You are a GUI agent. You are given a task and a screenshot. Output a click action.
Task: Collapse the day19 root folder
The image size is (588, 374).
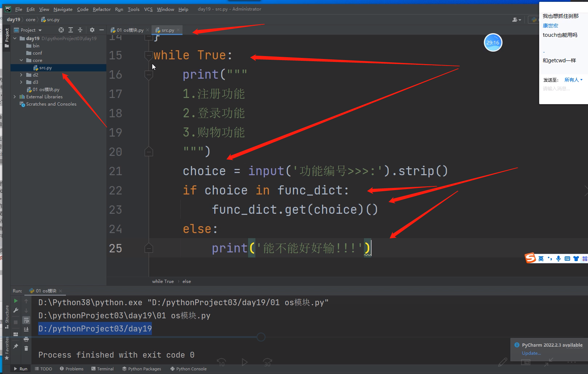pyautogui.click(x=15, y=38)
